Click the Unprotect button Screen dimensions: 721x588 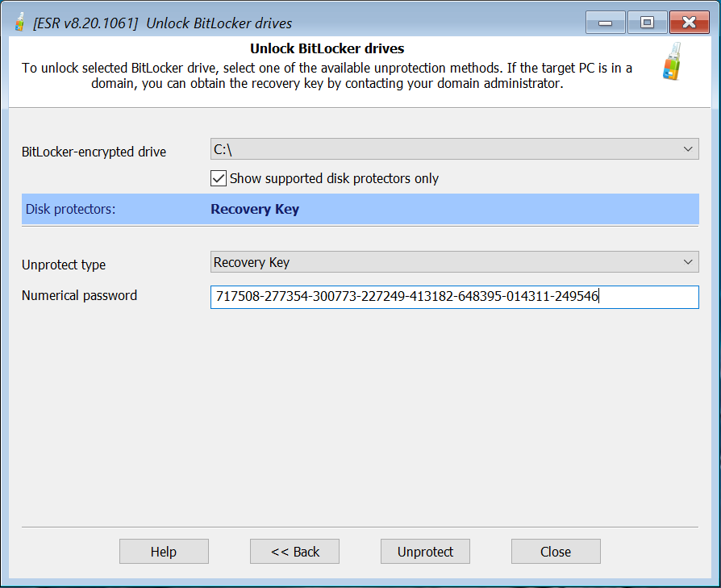pos(425,552)
